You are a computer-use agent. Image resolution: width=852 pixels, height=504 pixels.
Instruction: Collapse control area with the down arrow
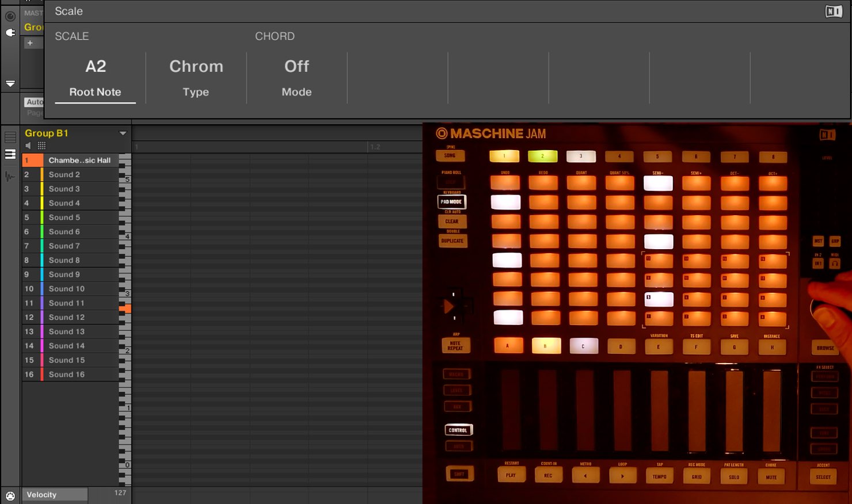pos(10,83)
